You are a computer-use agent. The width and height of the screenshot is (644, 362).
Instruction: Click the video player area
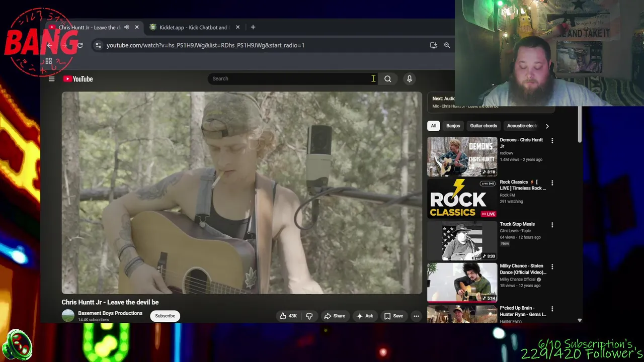(x=242, y=193)
